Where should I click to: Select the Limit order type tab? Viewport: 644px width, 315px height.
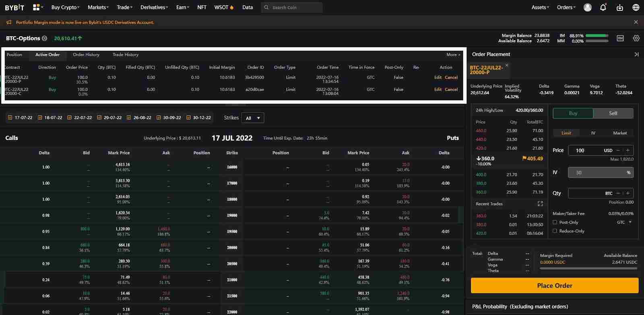pos(566,133)
